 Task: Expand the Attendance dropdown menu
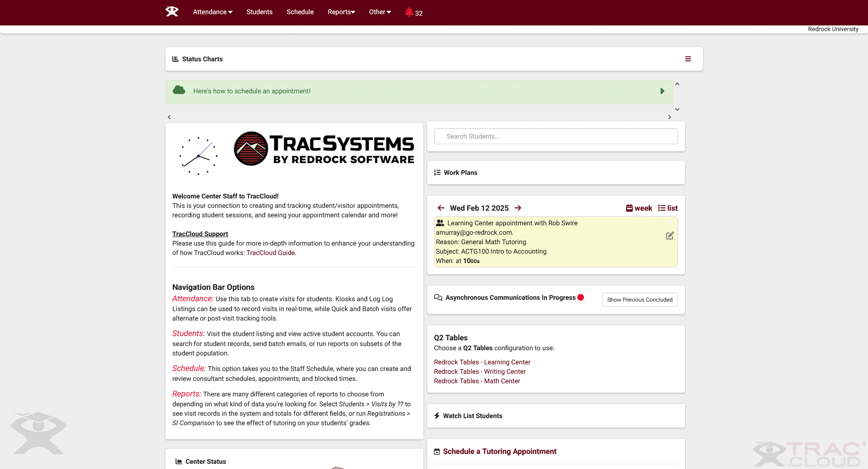(212, 12)
